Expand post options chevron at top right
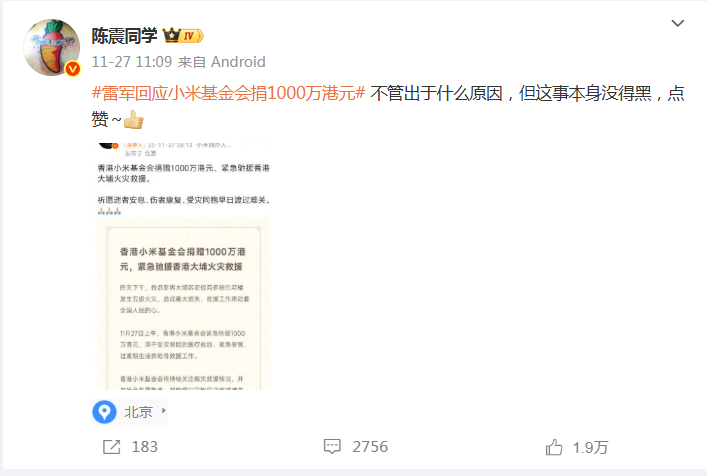707x476 pixels. click(x=678, y=23)
